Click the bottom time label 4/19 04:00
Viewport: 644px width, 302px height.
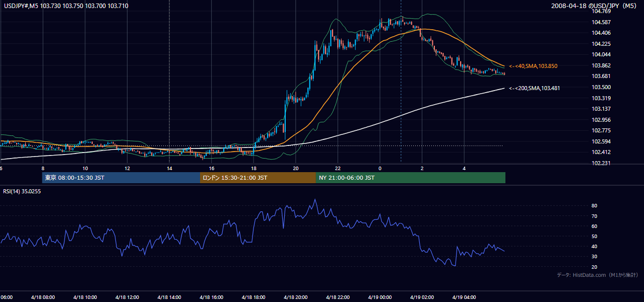464,297
